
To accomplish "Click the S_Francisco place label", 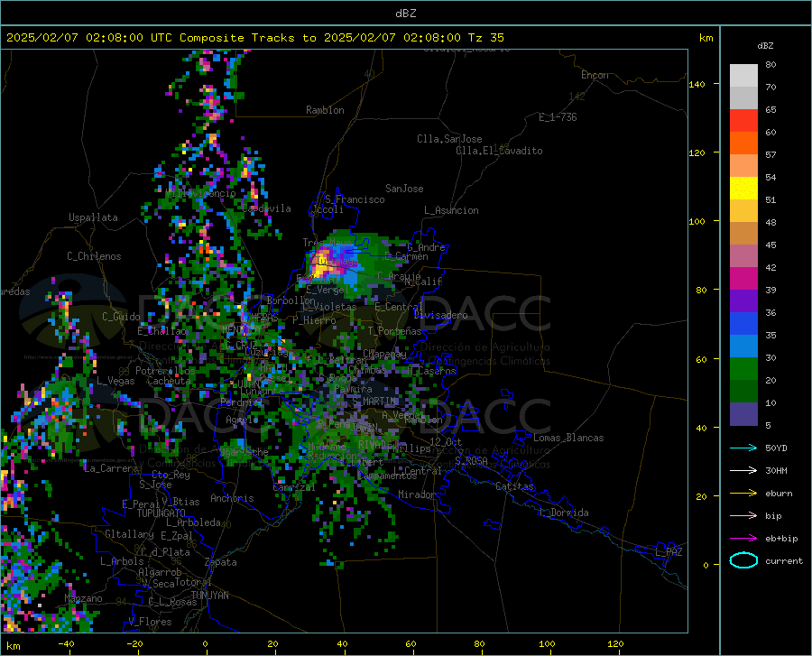I will point(355,199).
